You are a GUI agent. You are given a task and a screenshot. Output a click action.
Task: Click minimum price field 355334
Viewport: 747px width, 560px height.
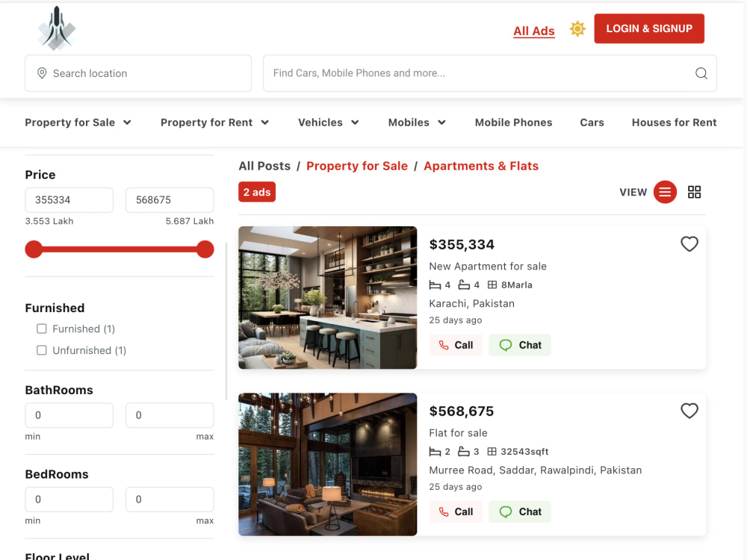click(x=69, y=200)
